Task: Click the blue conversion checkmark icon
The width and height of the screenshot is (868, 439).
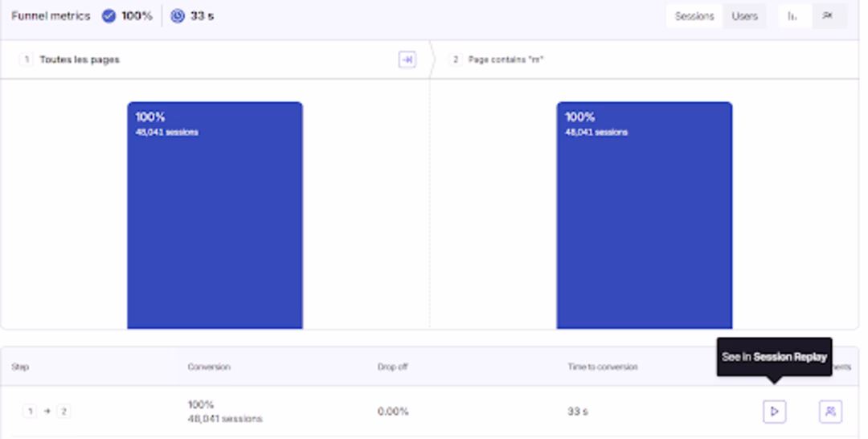Action: click(109, 16)
